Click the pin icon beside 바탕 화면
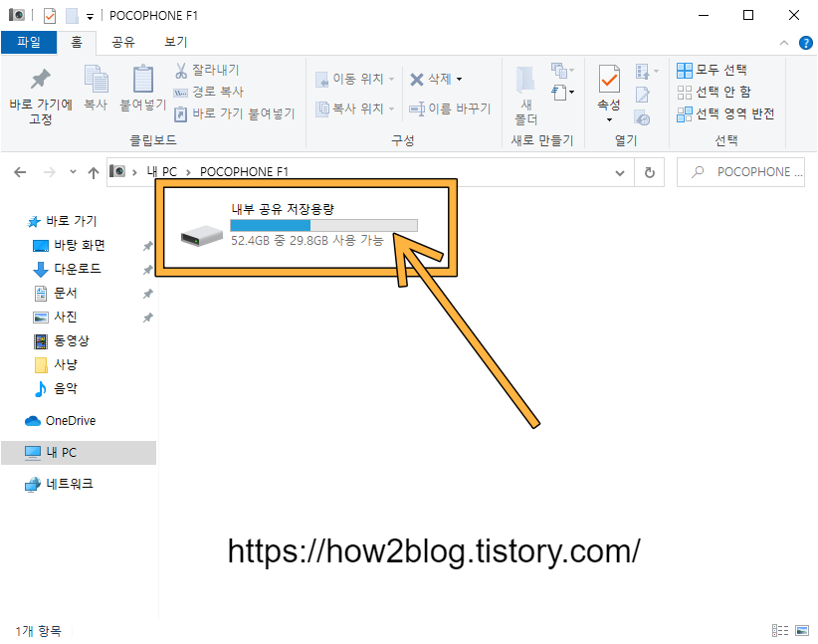 (148, 245)
